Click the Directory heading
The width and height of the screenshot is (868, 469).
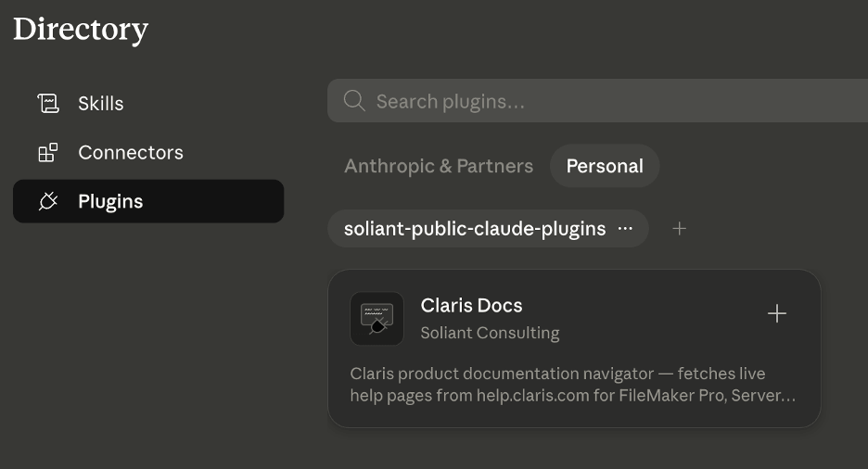[81, 29]
